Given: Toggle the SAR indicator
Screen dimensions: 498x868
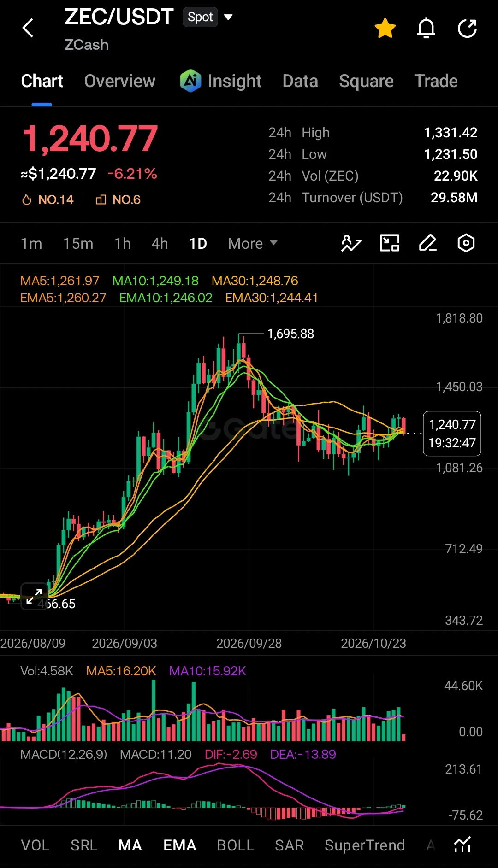Looking at the screenshot, I should pyautogui.click(x=290, y=845).
